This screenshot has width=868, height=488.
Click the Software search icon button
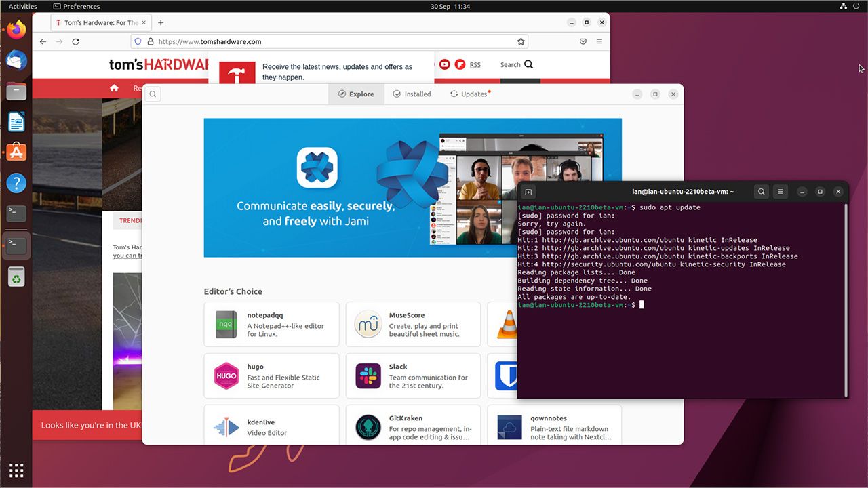(153, 94)
